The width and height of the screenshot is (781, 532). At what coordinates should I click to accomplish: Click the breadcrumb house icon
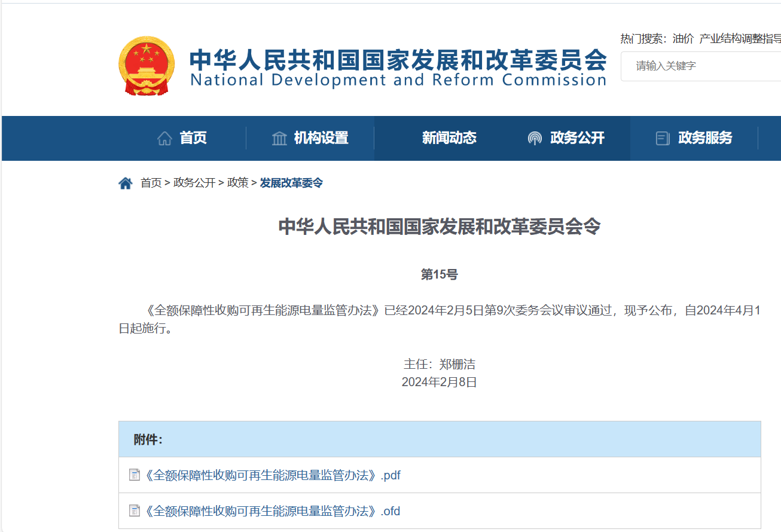[x=126, y=183]
